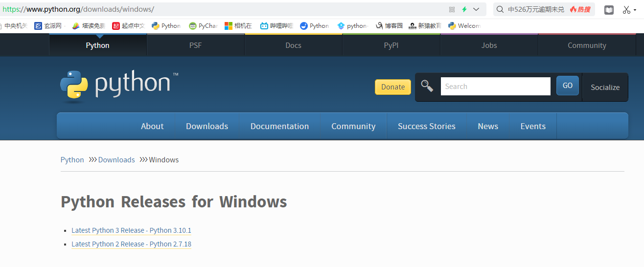Viewport: 644px width, 267px height.
Task: Click the red flame hot-search badge
Action: [x=580, y=9]
